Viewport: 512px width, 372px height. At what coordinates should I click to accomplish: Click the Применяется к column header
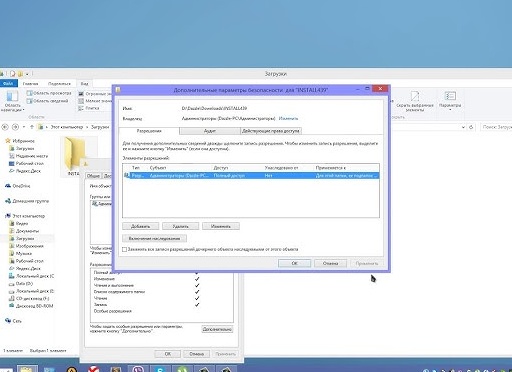330,168
